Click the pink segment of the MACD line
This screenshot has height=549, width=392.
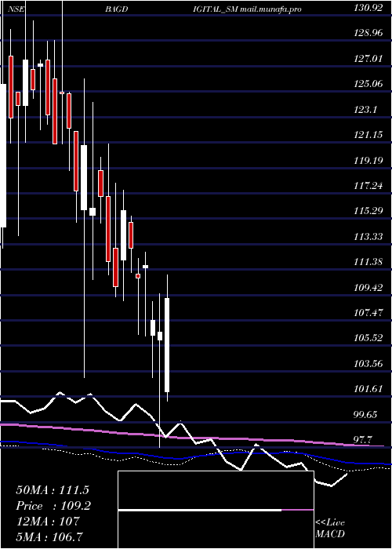click(x=297, y=510)
